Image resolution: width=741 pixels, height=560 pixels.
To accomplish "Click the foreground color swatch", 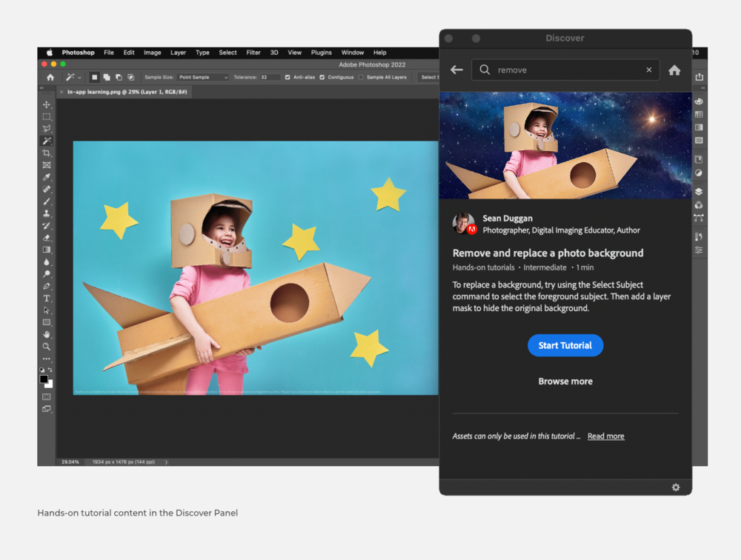I will 44,379.
